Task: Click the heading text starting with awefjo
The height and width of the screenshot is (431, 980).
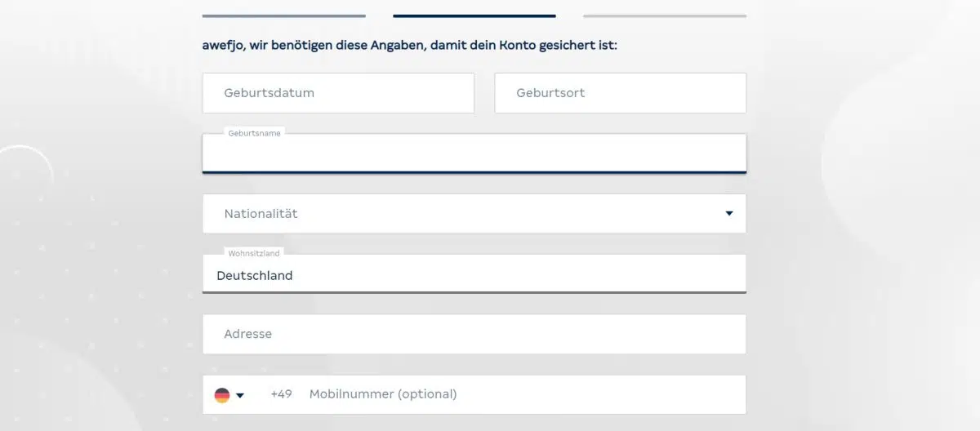Action: pos(410,46)
